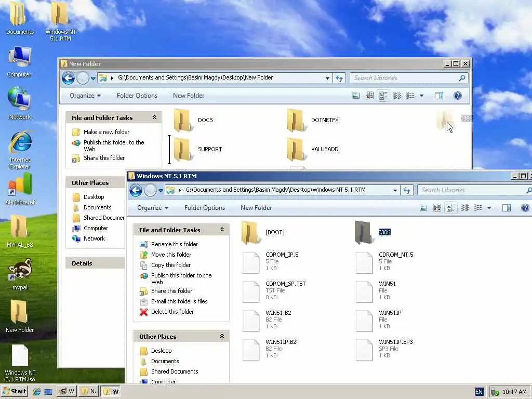
Task: Toggle preview pane in New Folder window
Action: tap(438, 96)
